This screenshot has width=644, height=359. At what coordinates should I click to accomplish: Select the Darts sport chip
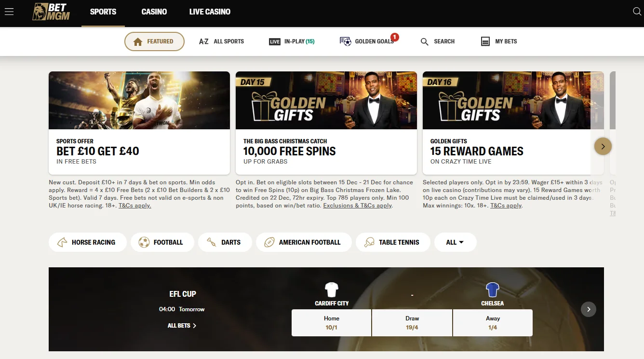pyautogui.click(x=225, y=242)
